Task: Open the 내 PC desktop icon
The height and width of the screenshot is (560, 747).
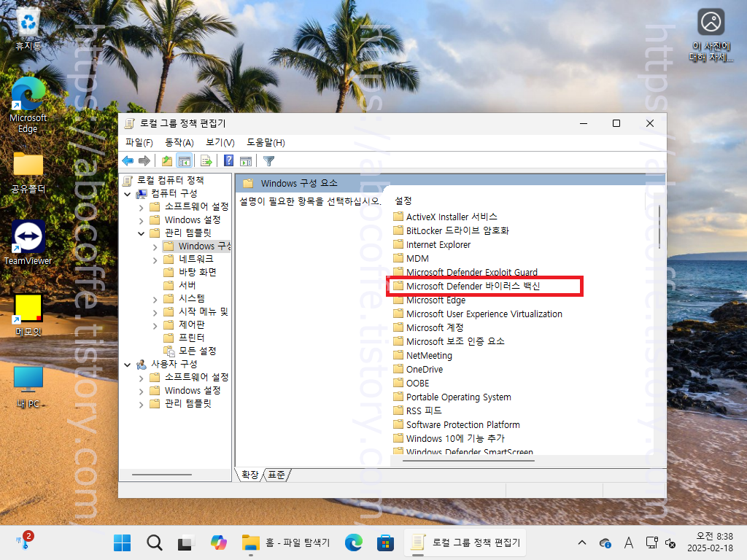Action: tap(28, 387)
